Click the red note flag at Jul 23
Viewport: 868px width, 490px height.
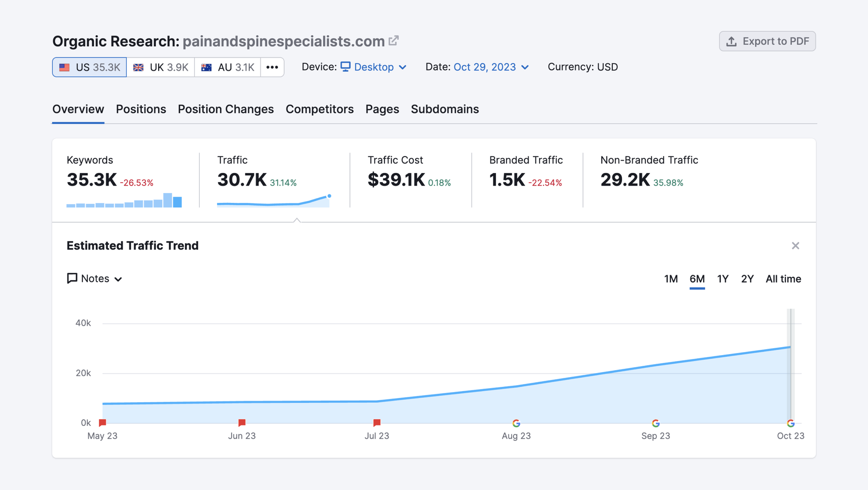point(377,423)
